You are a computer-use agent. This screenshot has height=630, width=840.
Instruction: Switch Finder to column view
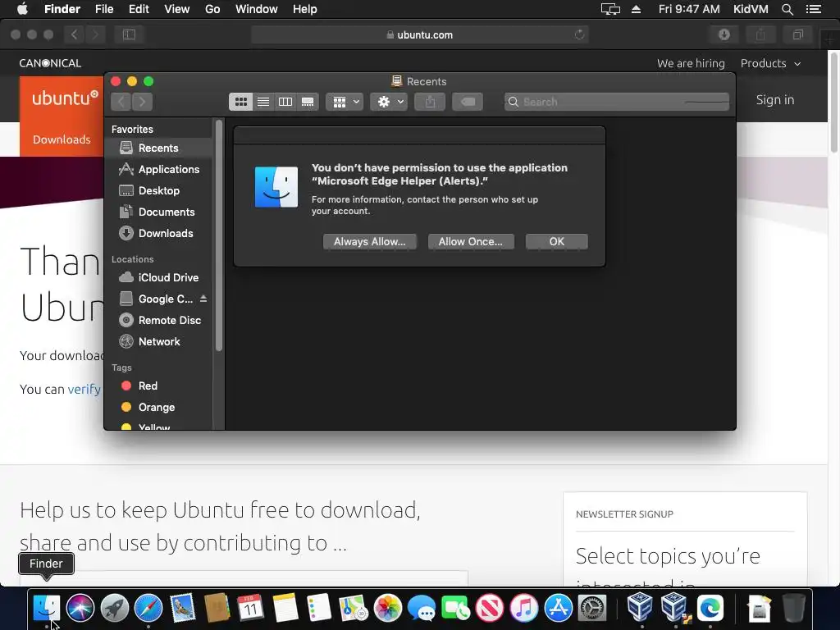tap(285, 102)
